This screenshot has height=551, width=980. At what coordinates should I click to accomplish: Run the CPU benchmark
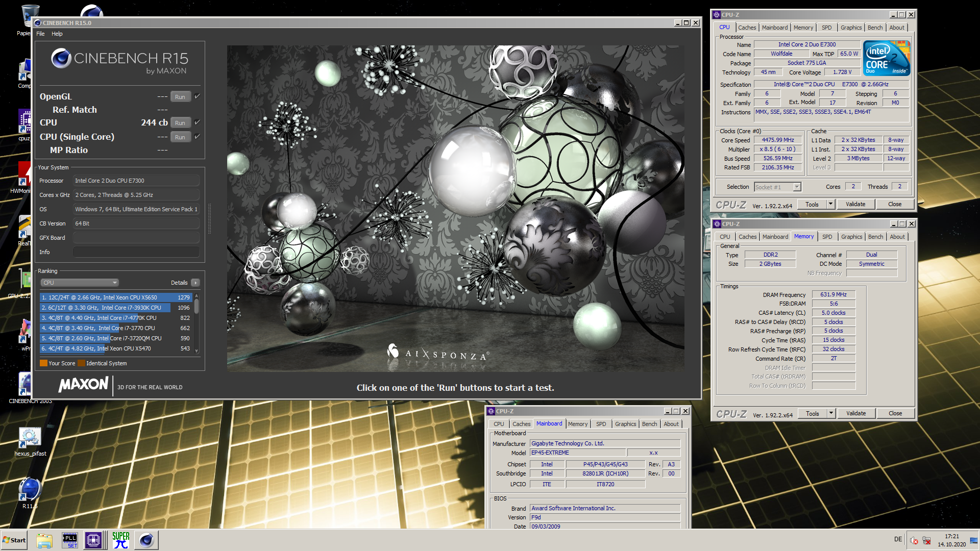click(x=180, y=123)
